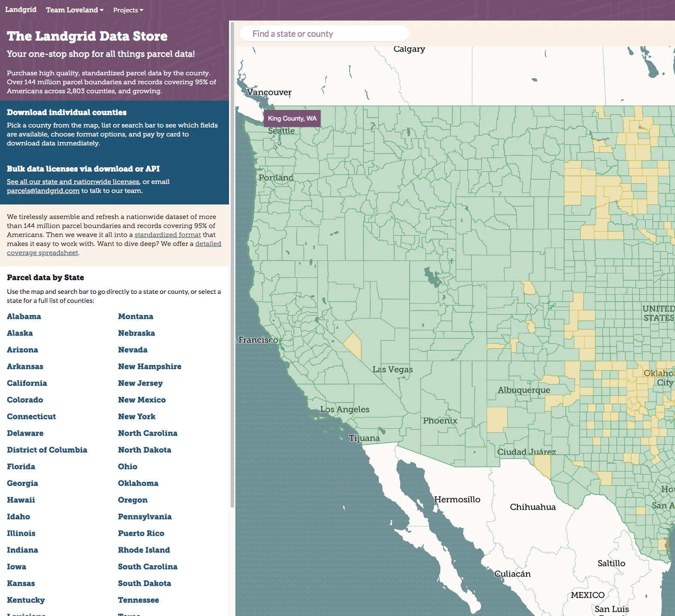Viewport: 675px width, 616px height.
Task: Select Puerto Rico from the state list
Action: coord(141,533)
